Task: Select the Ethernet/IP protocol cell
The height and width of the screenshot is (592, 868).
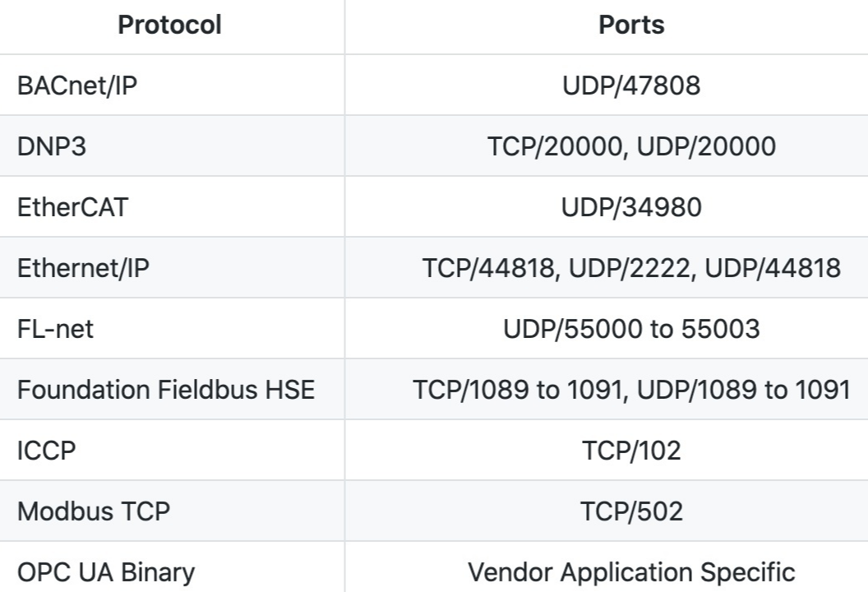Action: (172, 267)
